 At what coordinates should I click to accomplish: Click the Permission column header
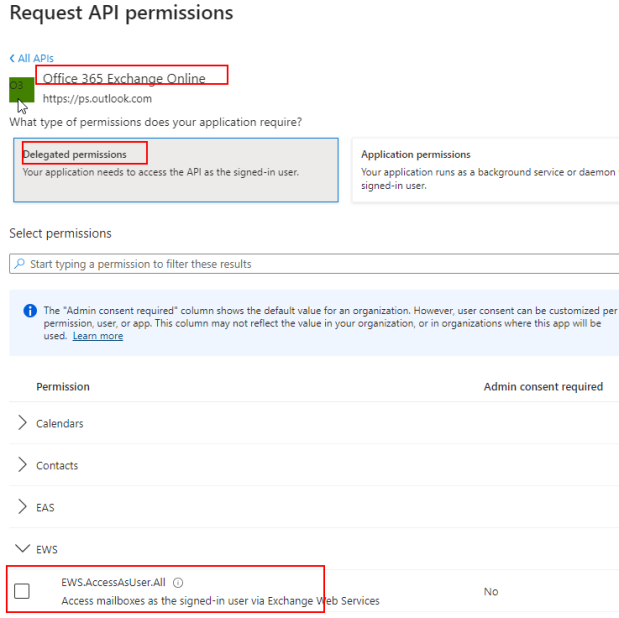click(x=63, y=386)
